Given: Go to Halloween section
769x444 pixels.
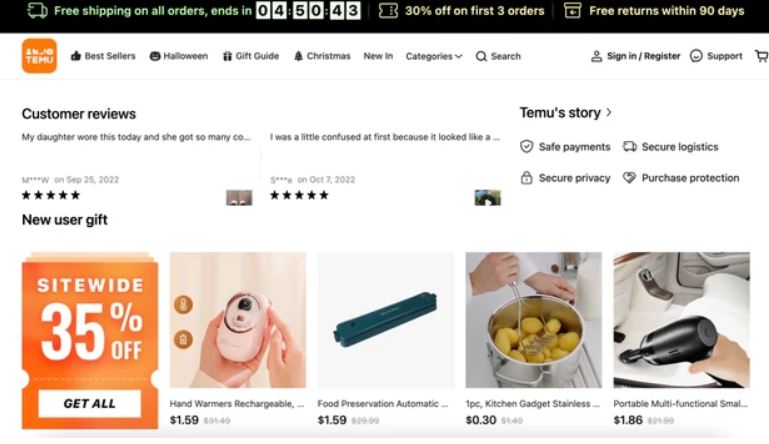Looking at the screenshot, I should coord(179,57).
